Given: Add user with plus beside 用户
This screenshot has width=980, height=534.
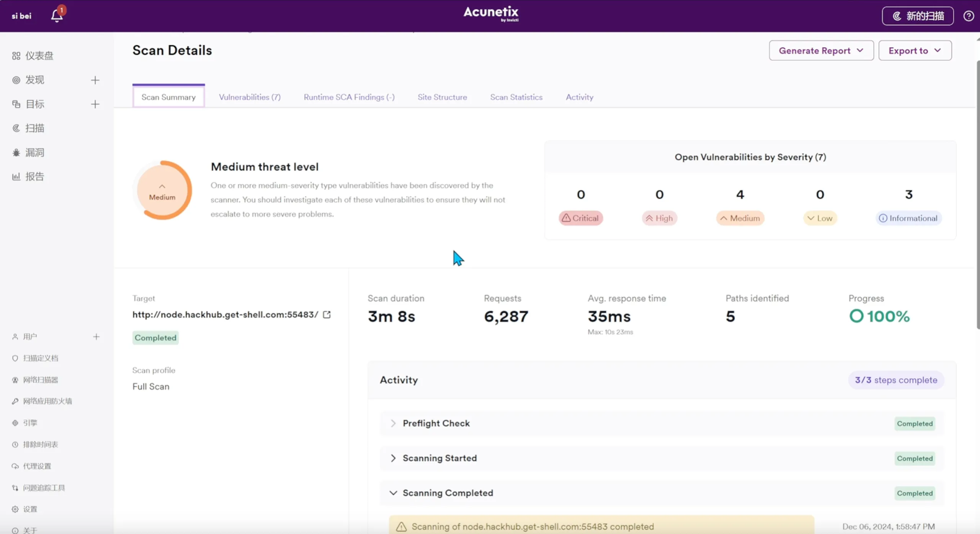Looking at the screenshot, I should click(x=96, y=337).
